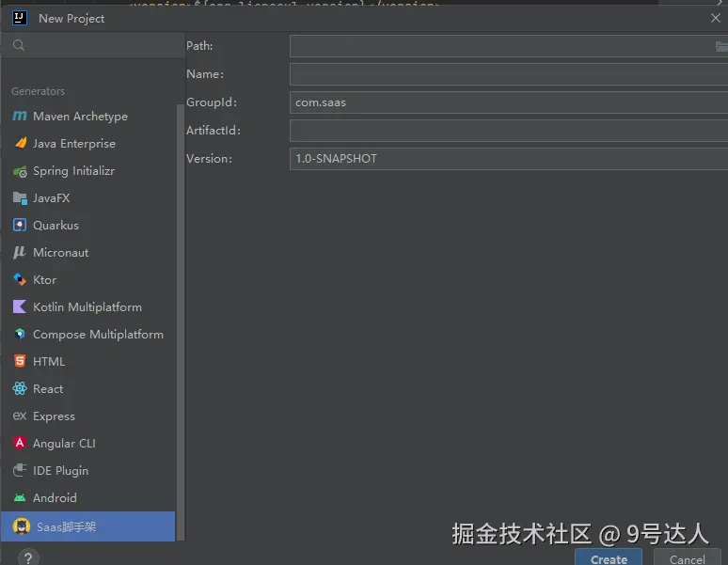Viewport: 728px width, 565px height.
Task: Select the Saas脚手架 generator
Action: point(87,526)
